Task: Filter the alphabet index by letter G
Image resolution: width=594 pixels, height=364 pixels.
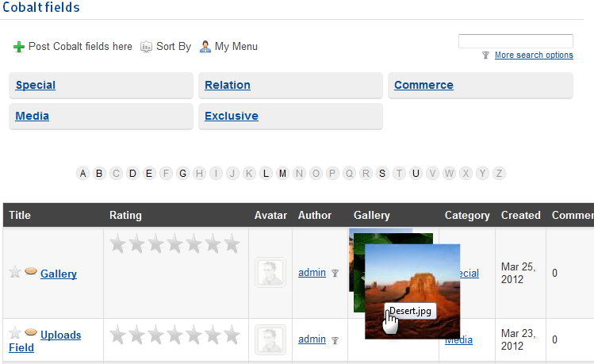Action: click(182, 174)
